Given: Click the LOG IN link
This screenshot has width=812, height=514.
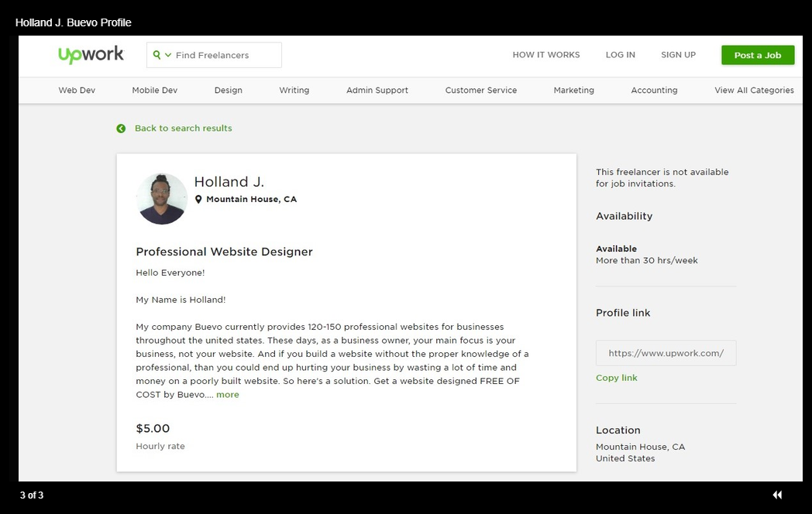Looking at the screenshot, I should (620, 55).
